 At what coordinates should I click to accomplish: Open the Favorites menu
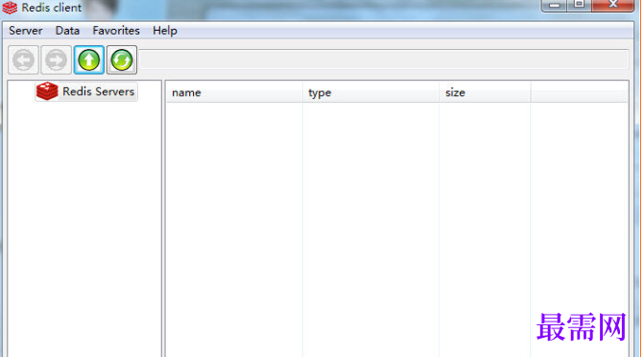click(x=116, y=31)
